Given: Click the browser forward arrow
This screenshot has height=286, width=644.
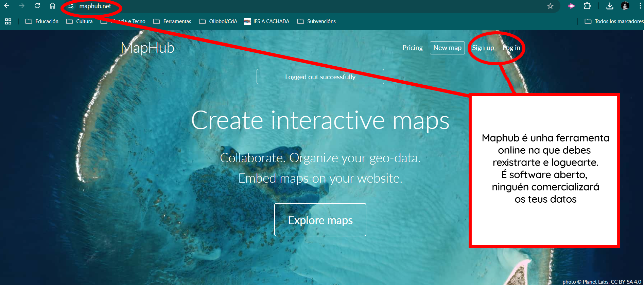Looking at the screenshot, I should (22, 6).
